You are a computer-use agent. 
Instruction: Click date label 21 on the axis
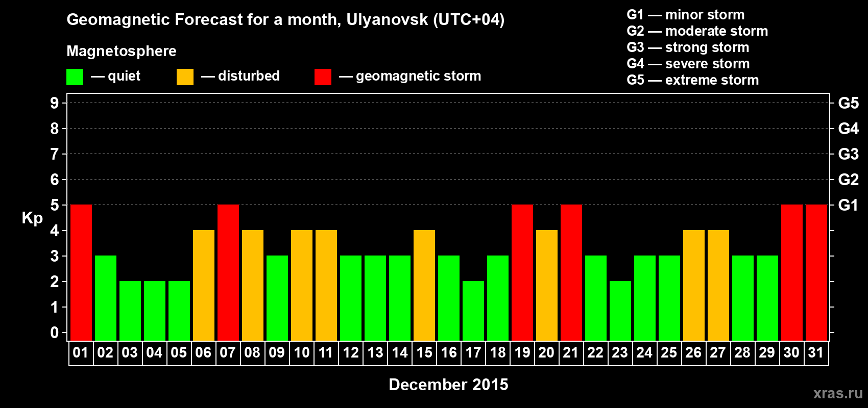(x=571, y=352)
